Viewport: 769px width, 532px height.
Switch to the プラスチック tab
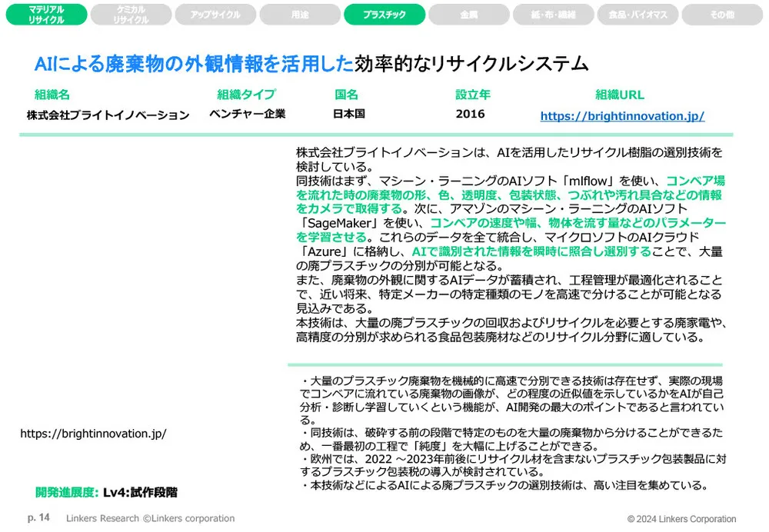point(384,14)
